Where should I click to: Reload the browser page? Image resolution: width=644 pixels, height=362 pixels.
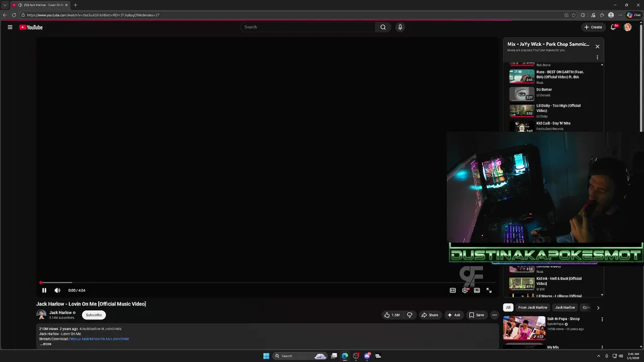(x=14, y=15)
